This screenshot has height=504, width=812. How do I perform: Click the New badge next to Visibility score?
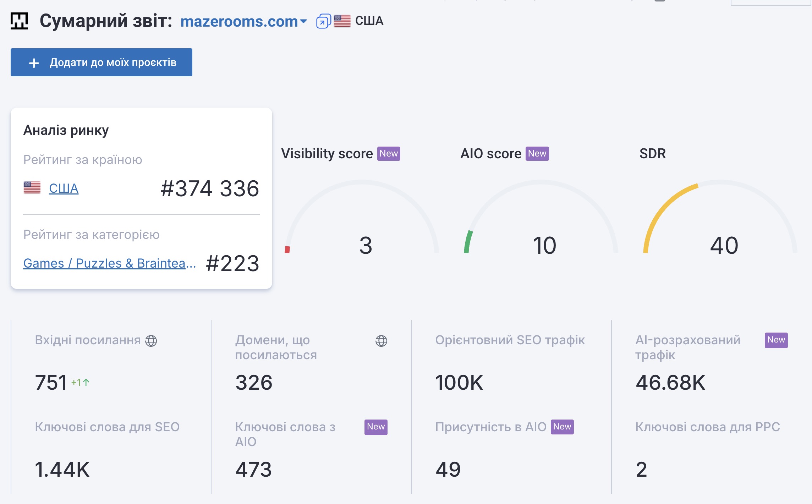click(389, 154)
